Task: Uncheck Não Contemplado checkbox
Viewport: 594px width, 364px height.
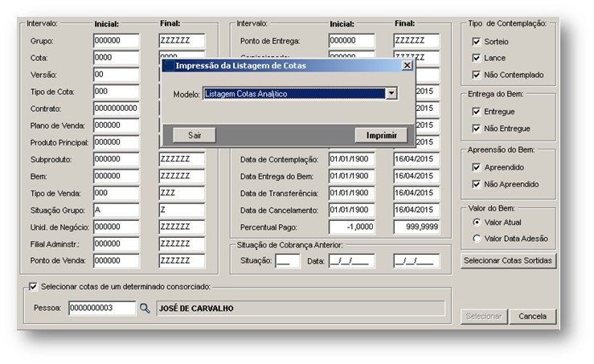Action: [x=476, y=75]
